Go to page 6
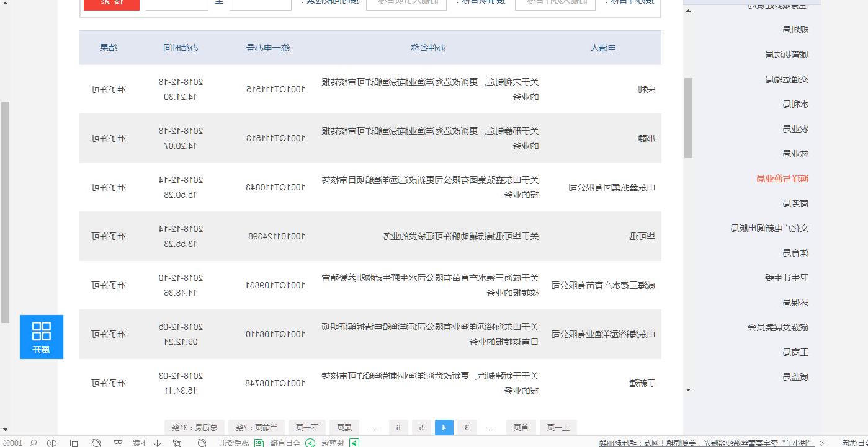The width and height of the screenshot is (868, 447). 398,428
